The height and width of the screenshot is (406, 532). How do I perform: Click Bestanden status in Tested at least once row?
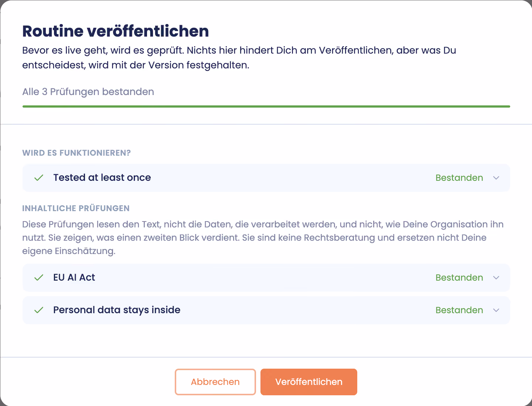point(459,178)
